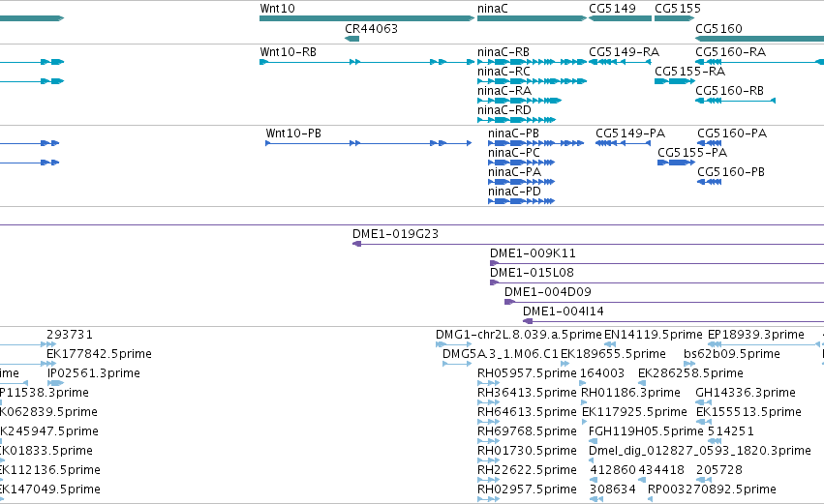The image size is (824, 504).
Task: Click EST RH01730.5prime
Action: click(488, 460)
